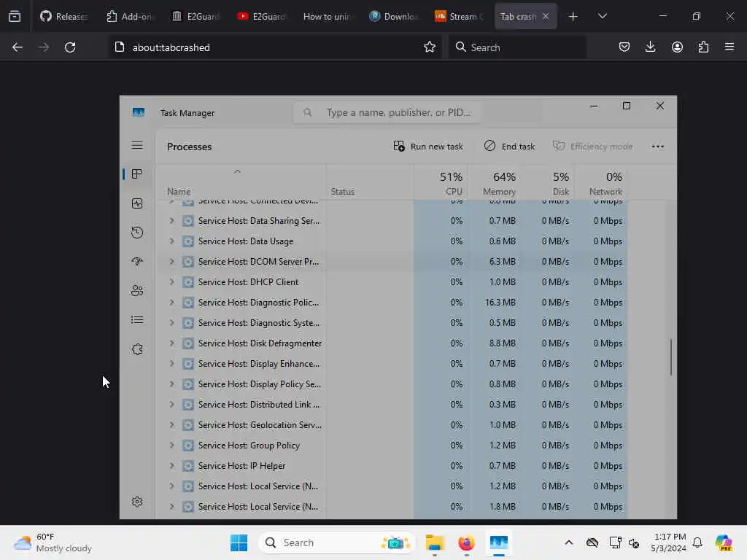Image resolution: width=747 pixels, height=560 pixels.
Task: Open the Windows Start menu
Action: pos(239,542)
